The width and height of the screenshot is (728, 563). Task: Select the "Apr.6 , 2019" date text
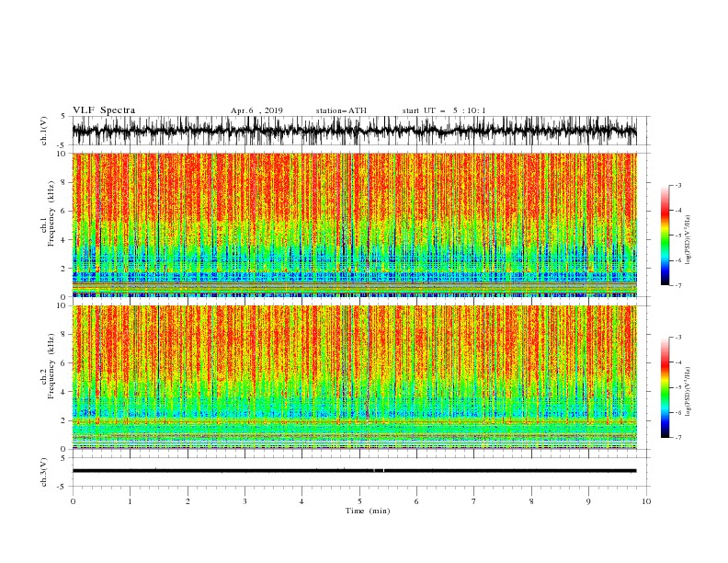(x=256, y=110)
